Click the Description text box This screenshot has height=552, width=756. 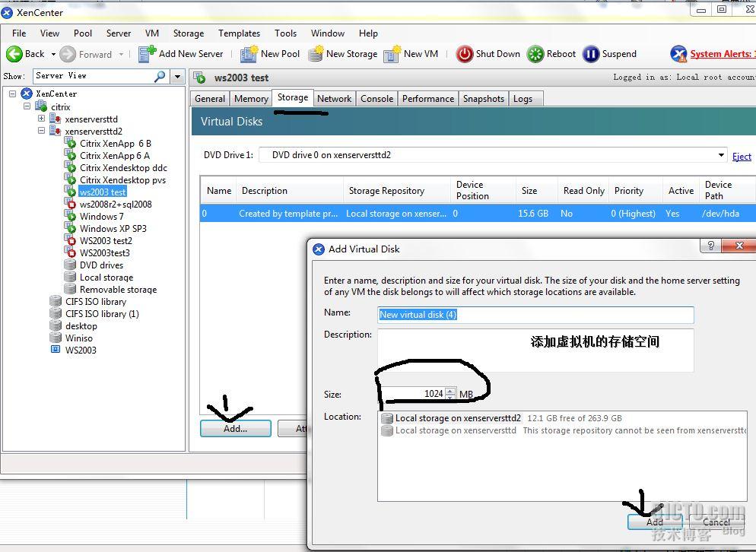535,350
